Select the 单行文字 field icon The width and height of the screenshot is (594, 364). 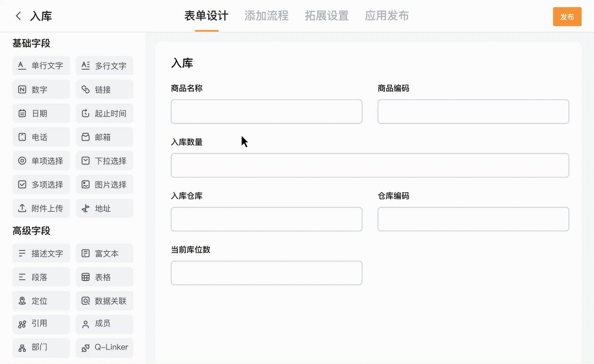22,65
